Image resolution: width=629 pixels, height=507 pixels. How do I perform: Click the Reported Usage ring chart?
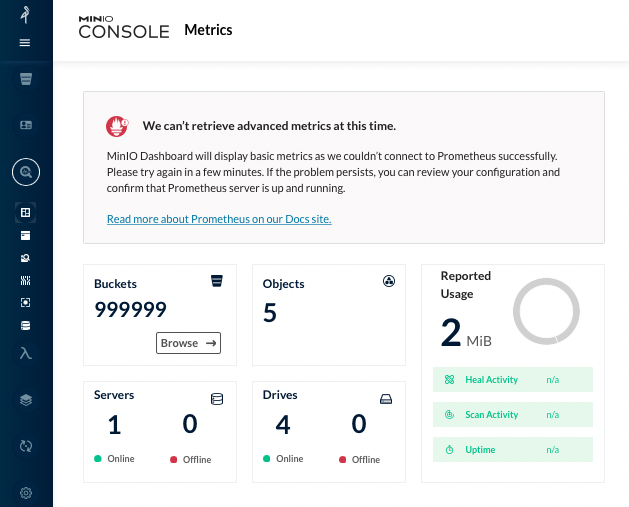[546, 311]
